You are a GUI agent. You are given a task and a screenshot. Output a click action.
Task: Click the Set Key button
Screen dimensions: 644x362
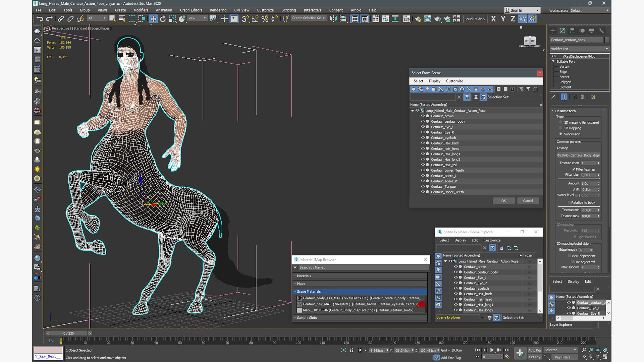tap(535, 357)
